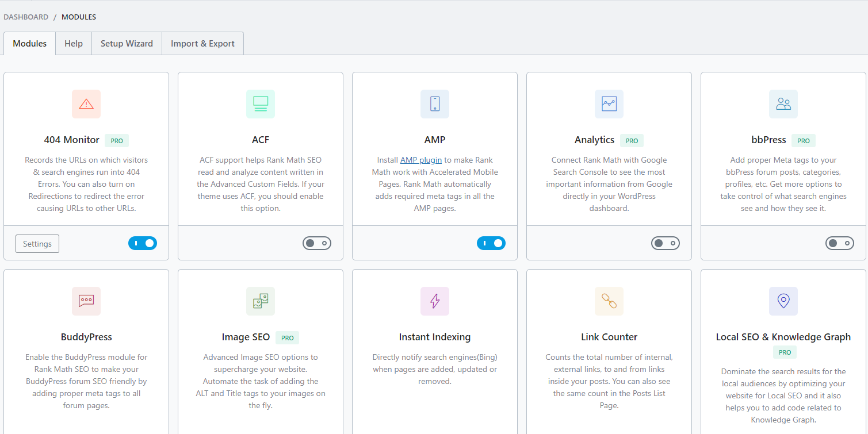Screen dimensions: 868x434
Task: Open 404 Monitor Settings button
Action: pos(37,244)
